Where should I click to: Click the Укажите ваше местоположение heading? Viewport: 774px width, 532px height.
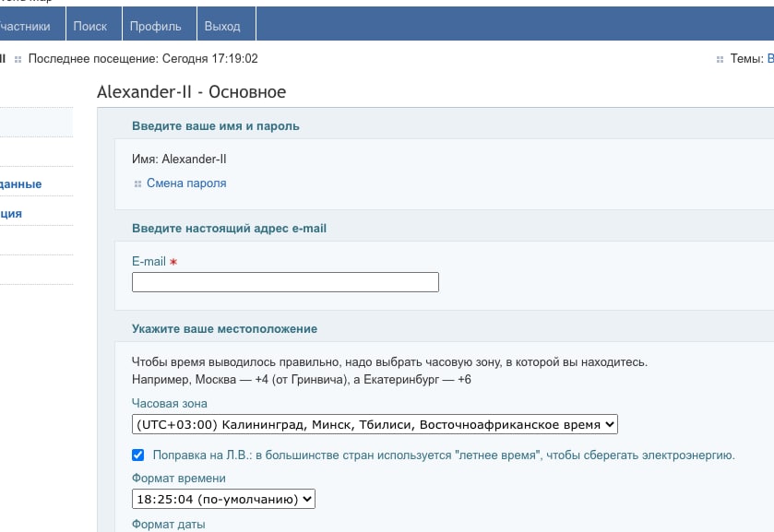click(224, 328)
